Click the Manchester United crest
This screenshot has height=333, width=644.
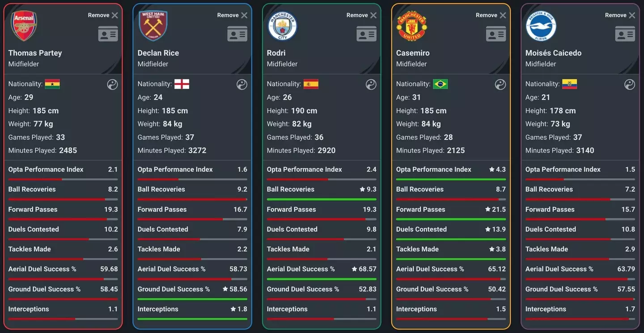click(412, 26)
